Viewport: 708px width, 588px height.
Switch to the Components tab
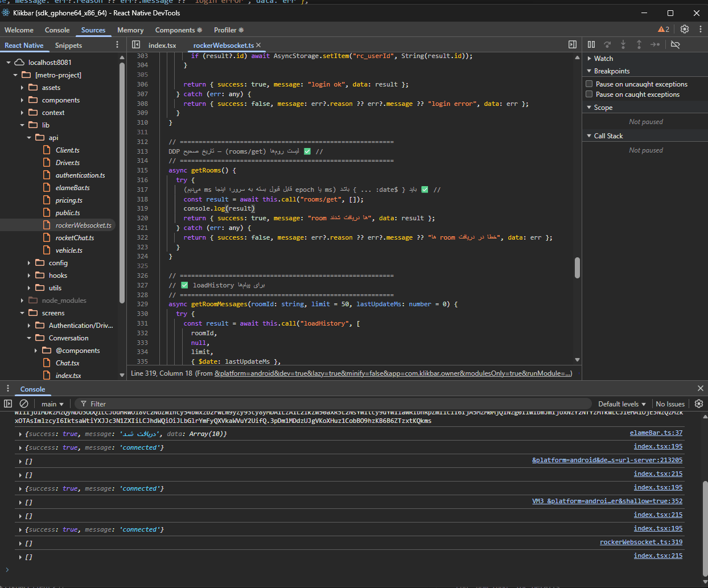pos(178,30)
